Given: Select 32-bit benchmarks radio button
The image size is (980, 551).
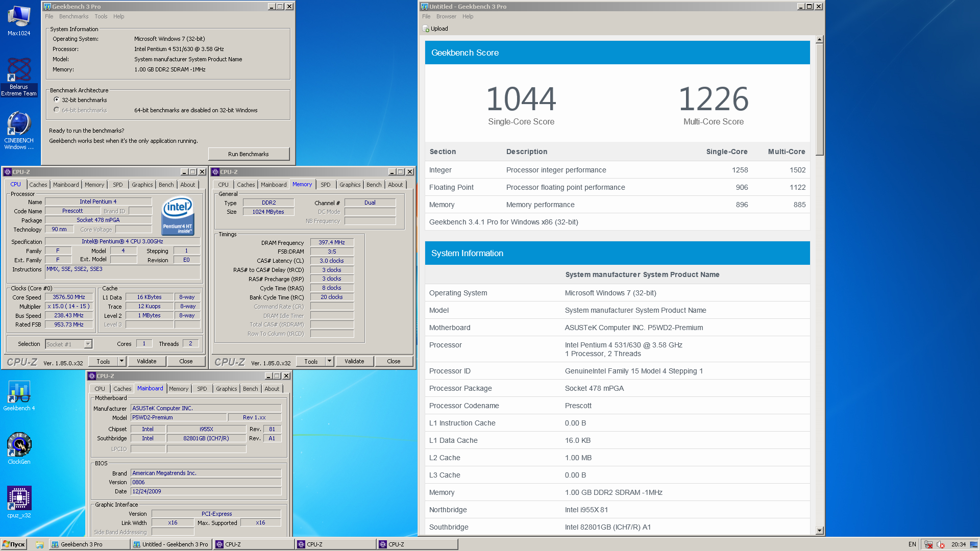Looking at the screenshot, I should pyautogui.click(x=57, y=100).
